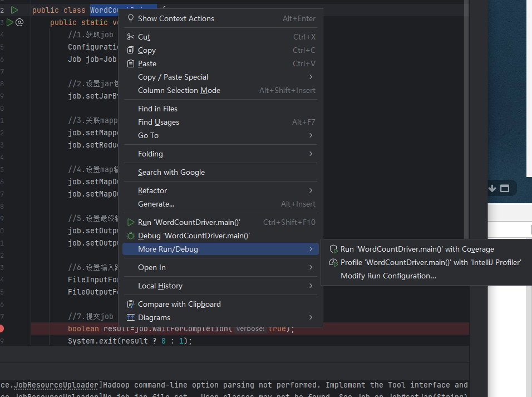Choose Cut from the context menu
The width and height of the screenshot is (532, 397).
tap(220, 37)
